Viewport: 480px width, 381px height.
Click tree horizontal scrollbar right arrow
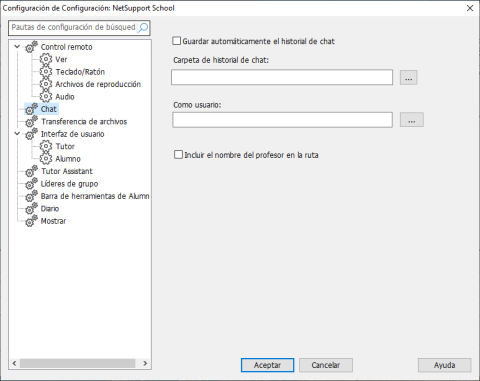(145, 363)
